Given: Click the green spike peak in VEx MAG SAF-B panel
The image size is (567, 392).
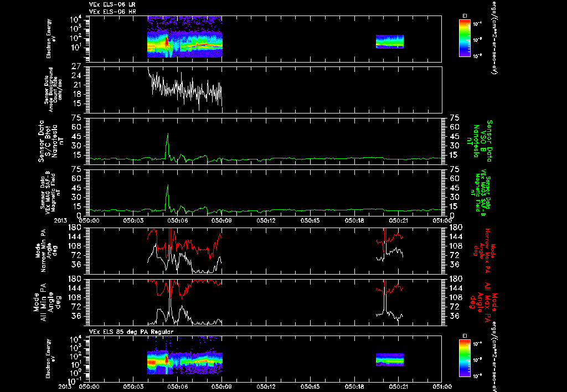Looking at the screenshot, I should pos(168,185).
